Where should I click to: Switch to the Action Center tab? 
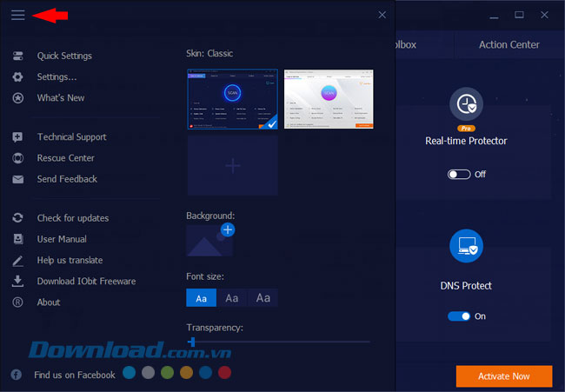coord(508,44)
